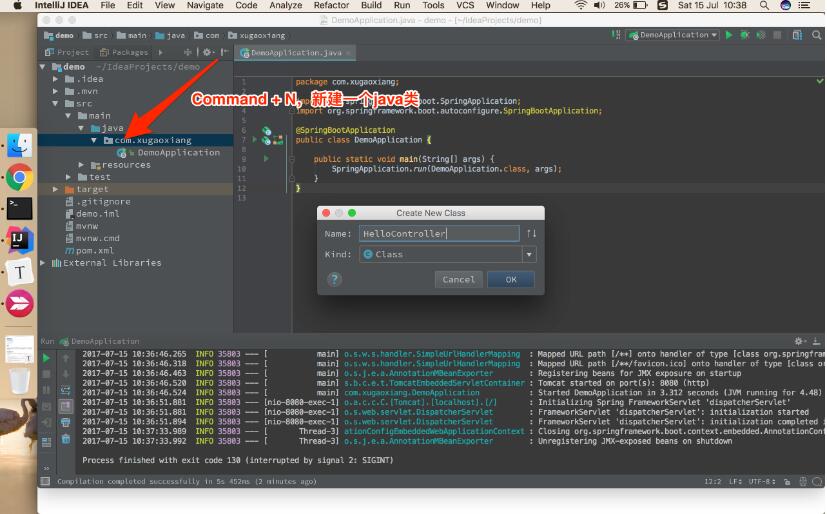The width and height of the screenshot is (827, 514).
Task: Run with coverage icon in the toolbar
Action: click(x=761, y=35)
